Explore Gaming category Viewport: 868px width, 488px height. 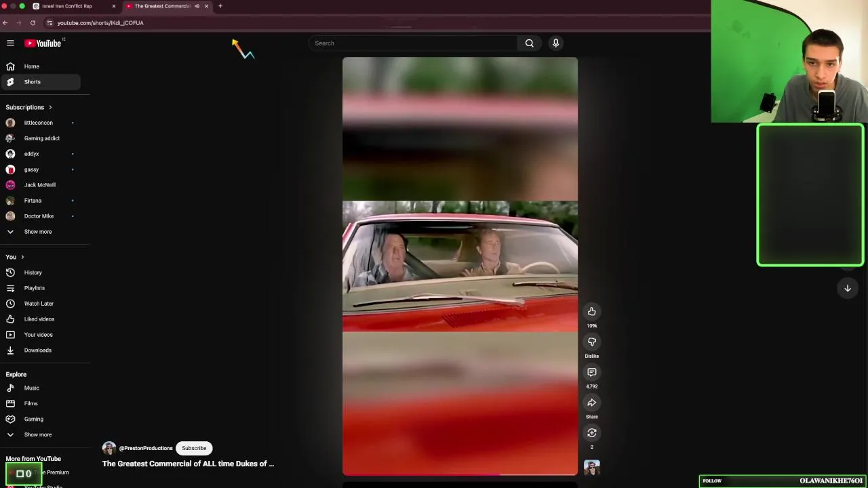40,420
